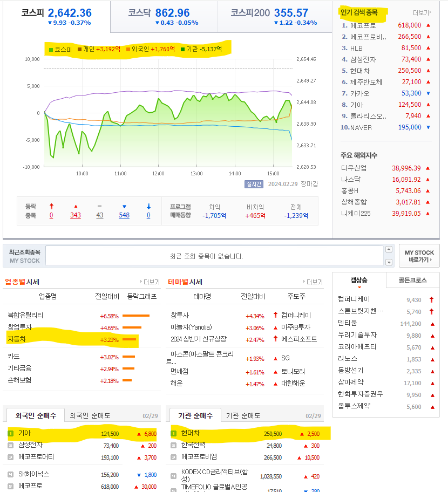Click up arrow beside 에코프로비엠 10,500
The image size is (448, 492).
[x=299, y=458]
